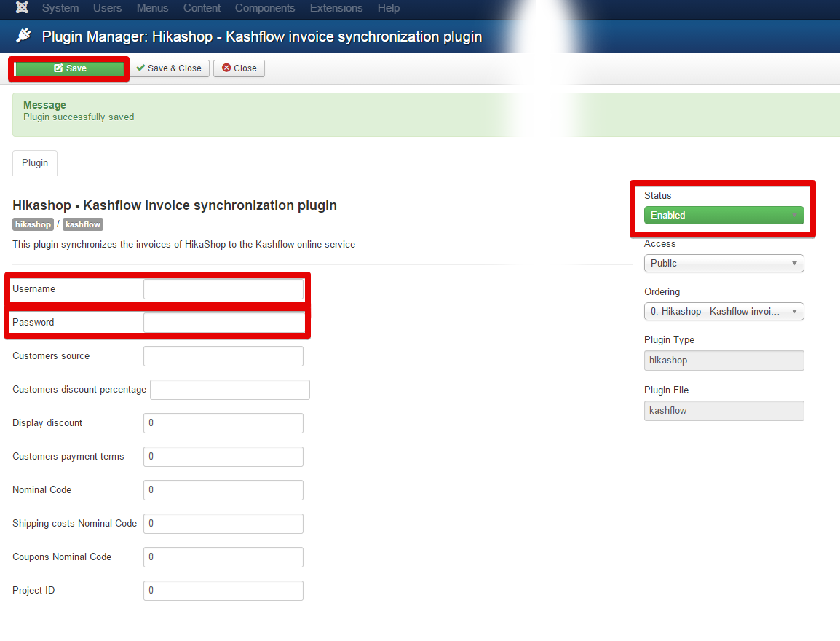Focus the Customers source field
Viewport: 840px width, 641px height.
pyautogui.click(x=223, y=356)
